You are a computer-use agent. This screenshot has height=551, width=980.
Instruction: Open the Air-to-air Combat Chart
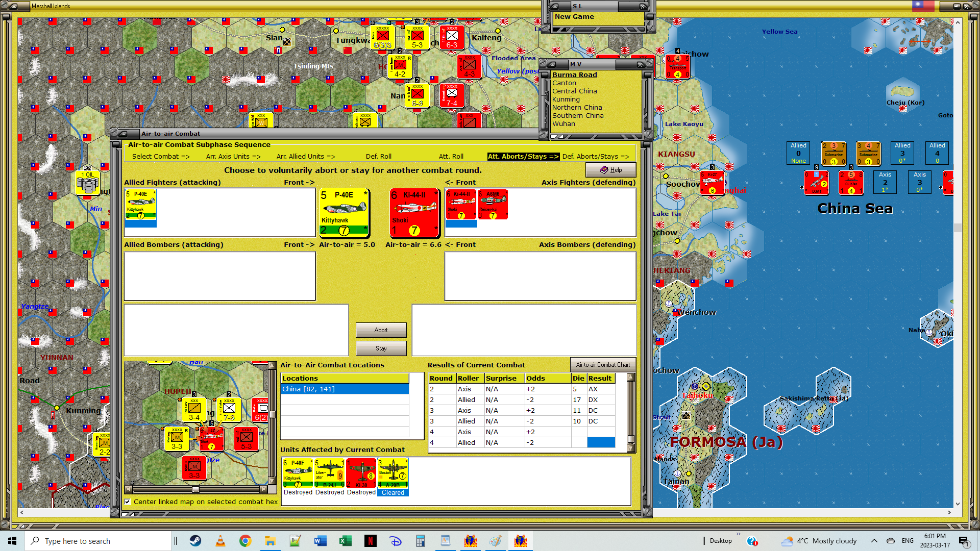[x=603, y=365]
